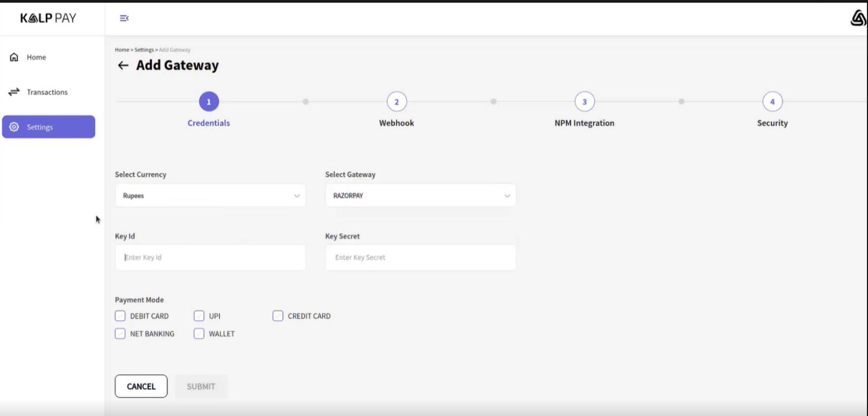Click the Kalp Pay logo

click(48, 18)
